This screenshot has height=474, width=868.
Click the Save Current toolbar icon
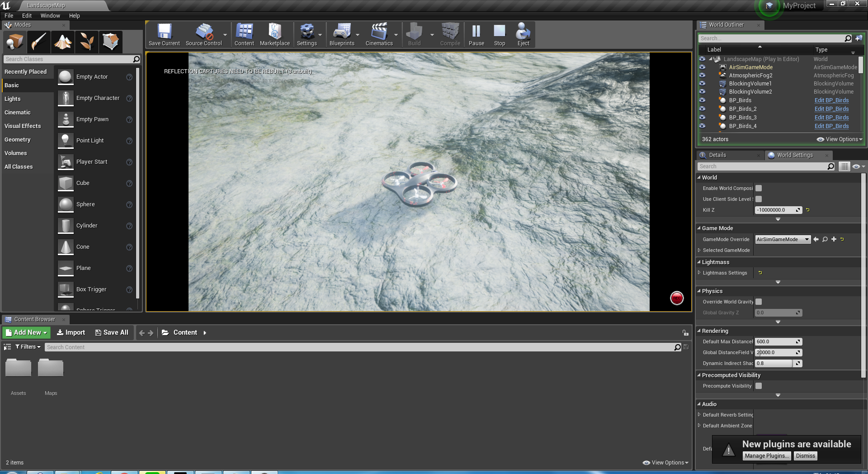coord(164,35)
